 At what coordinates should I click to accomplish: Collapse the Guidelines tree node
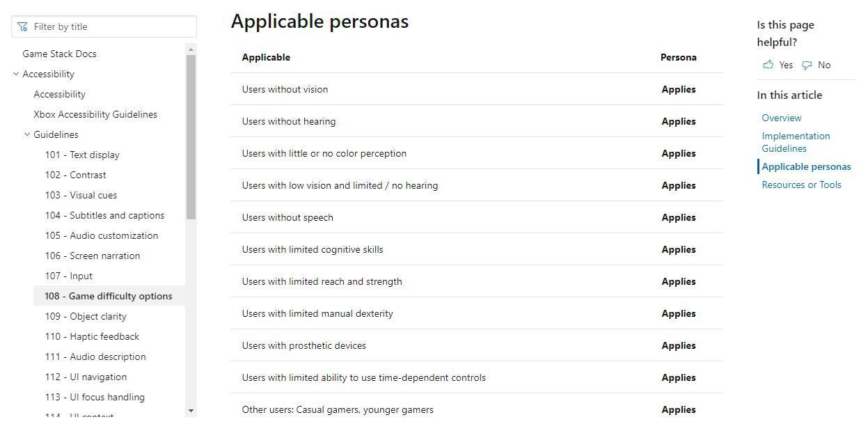[27, 134]
